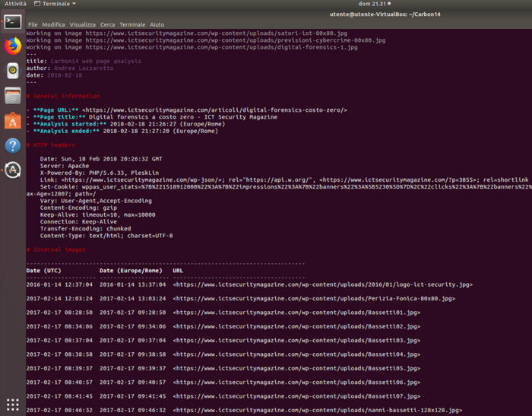This screenshot has height=416, width=532.
Task: Open the Cerca menu
Action: point(107,25)
